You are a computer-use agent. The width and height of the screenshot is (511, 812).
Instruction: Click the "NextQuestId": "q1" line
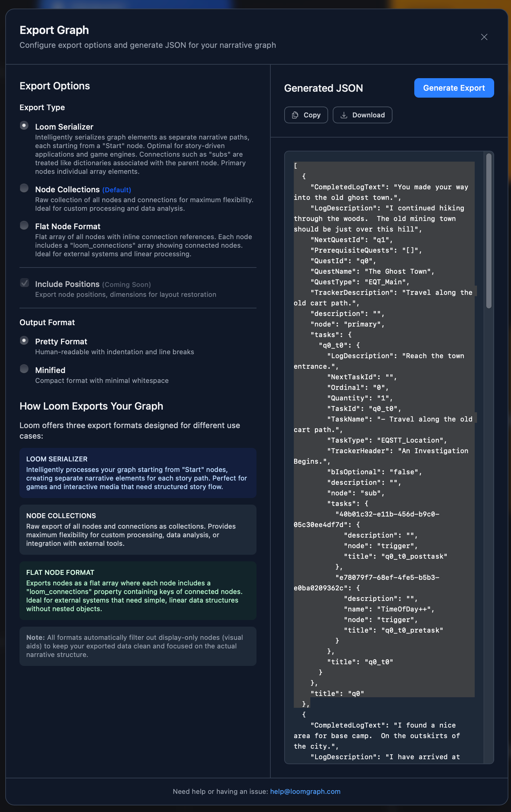click(351, 240)
